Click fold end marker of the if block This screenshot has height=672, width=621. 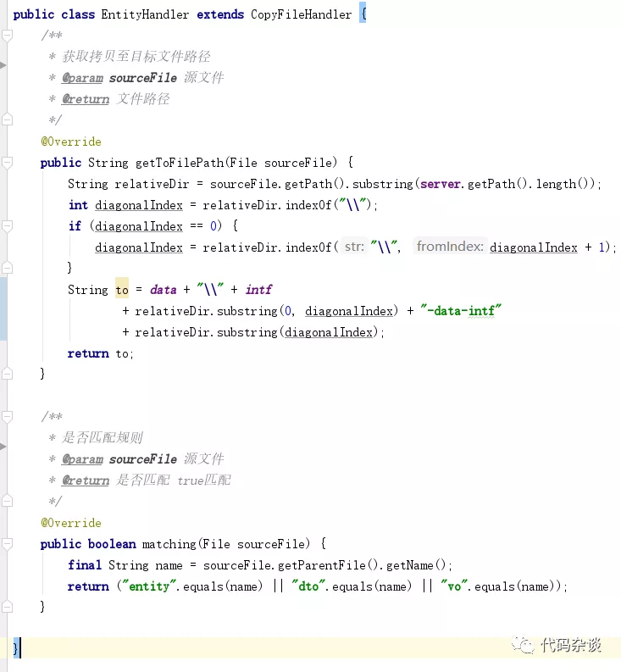tap(7, 268)
